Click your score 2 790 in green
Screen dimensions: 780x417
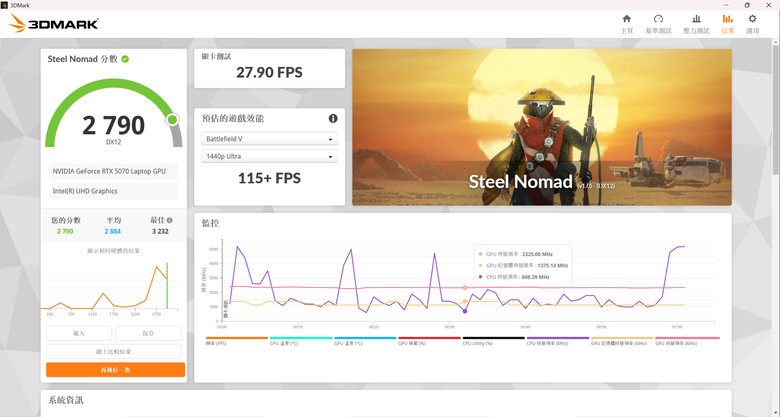(65, 231)
